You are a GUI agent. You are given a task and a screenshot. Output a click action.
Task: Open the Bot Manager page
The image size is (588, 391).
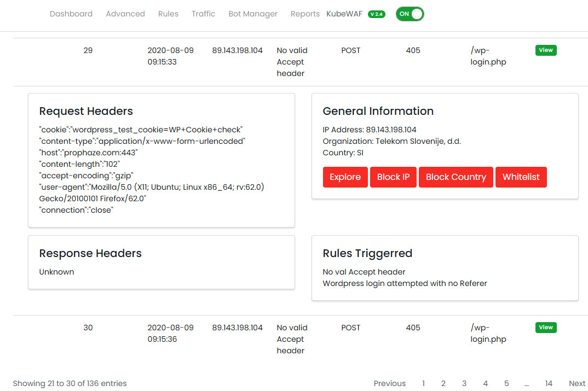coord(253,14)
